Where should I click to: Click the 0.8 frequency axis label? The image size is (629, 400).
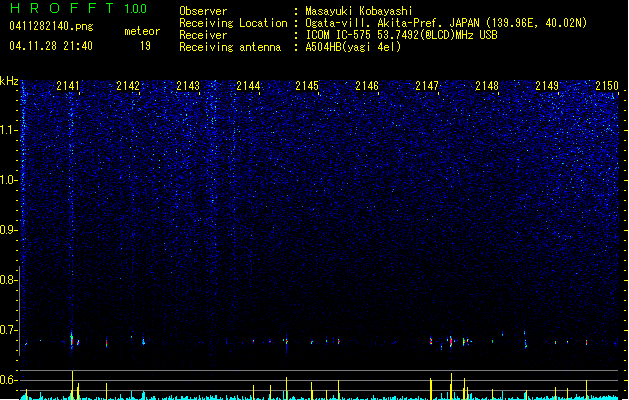click(x=9, y=280)
